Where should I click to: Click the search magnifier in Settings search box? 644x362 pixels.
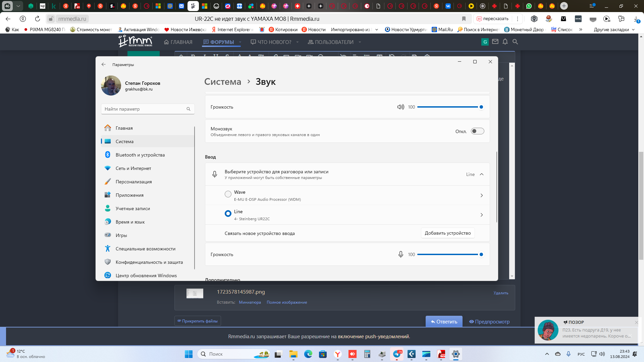189,109
